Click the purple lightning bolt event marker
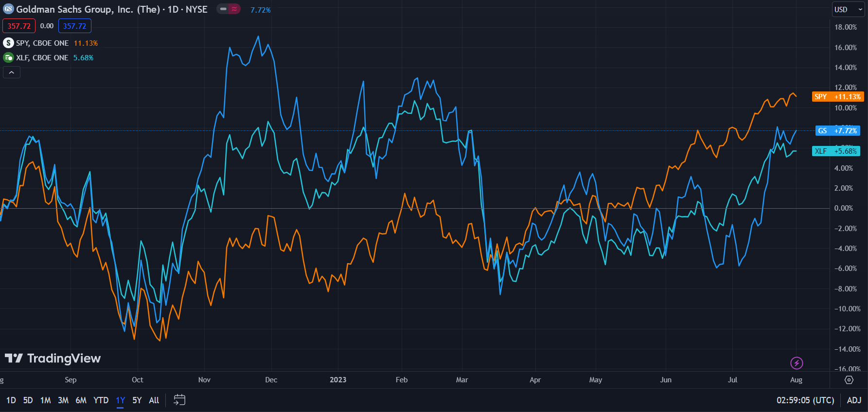The height and width of the screenshot is (412, 868). (797, 363)
